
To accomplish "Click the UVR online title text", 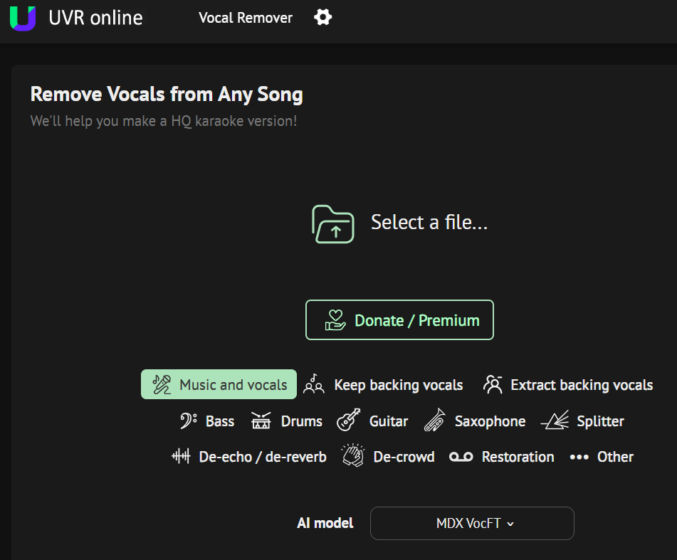I will (95, 18).
